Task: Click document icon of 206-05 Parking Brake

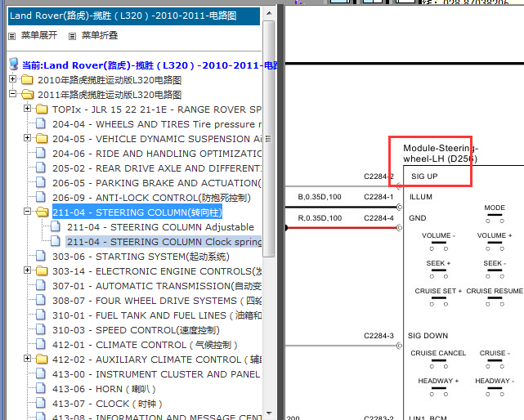Action: click(41, 182)
